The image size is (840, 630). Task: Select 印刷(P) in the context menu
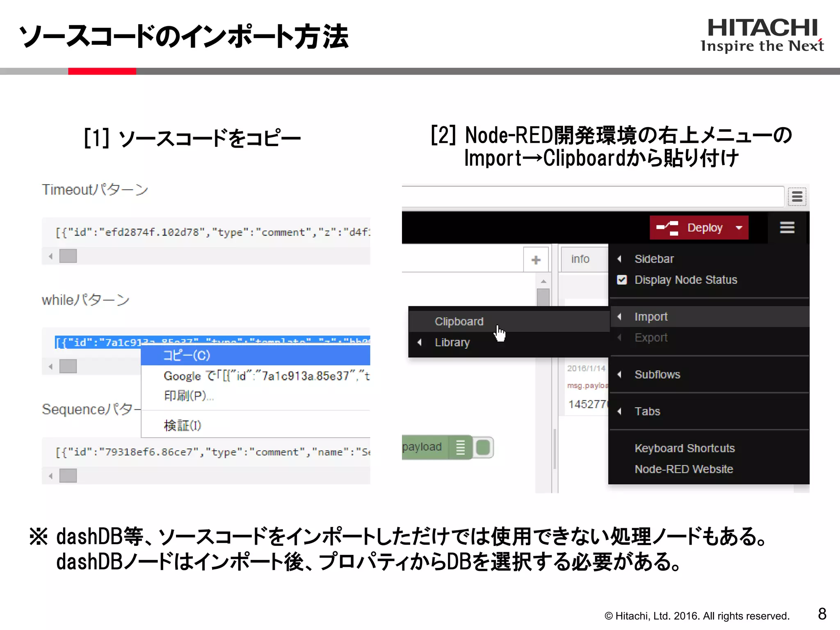[256, 396]
